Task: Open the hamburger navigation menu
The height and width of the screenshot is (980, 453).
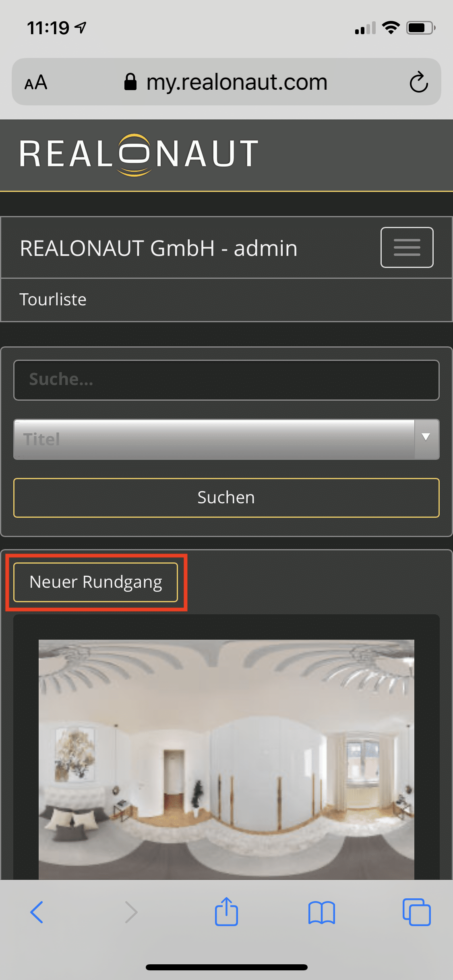Action: (407, 247)
